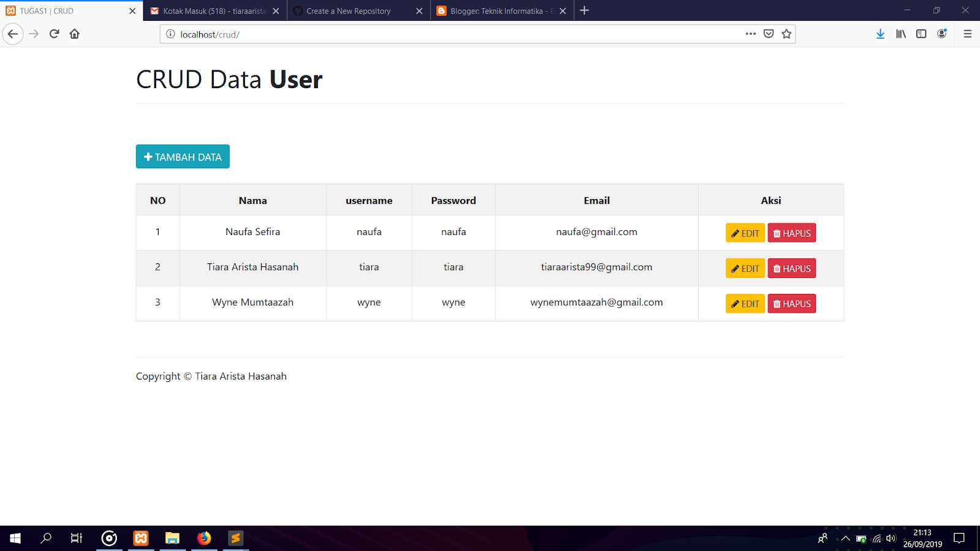The image size is (980, 551).
Task: Click the Downloads arrow icon in the toolbar
Action: click(880, 34)
